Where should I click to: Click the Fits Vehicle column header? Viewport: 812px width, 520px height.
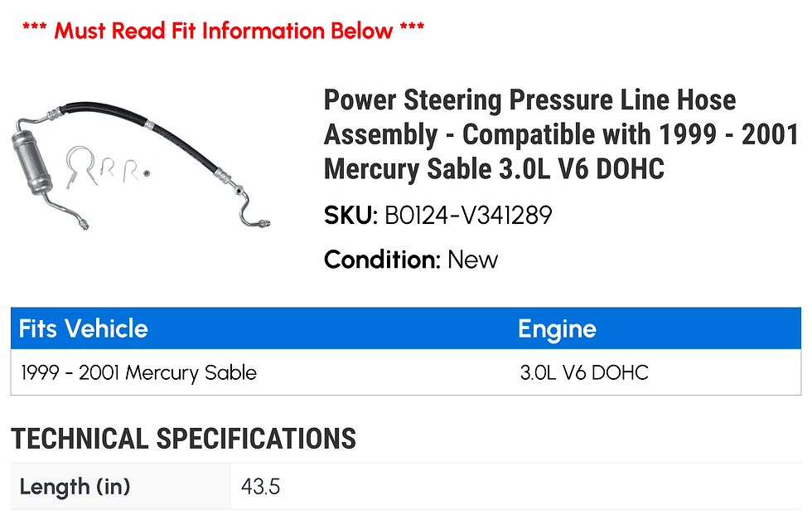(84, 328)
